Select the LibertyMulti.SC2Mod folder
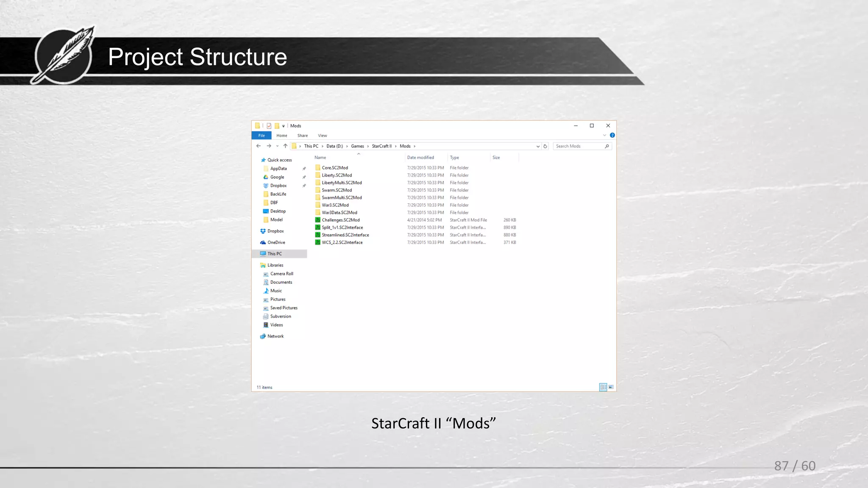The image size is (868, 488). [x=342, y=183]
